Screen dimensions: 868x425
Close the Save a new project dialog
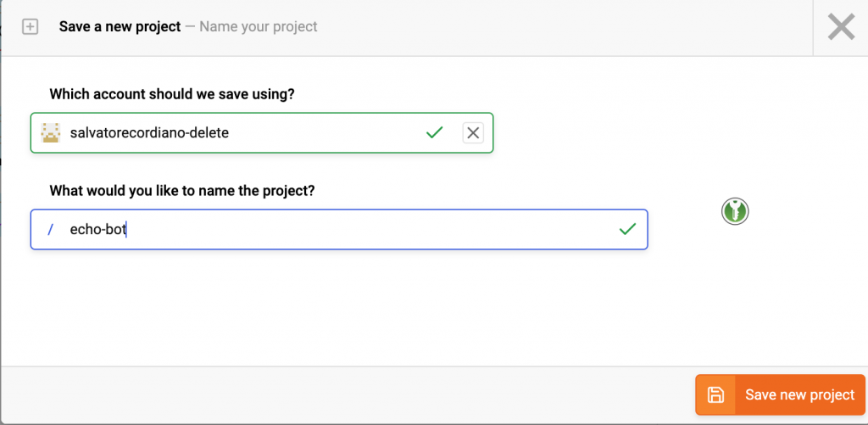click(841, 27)
